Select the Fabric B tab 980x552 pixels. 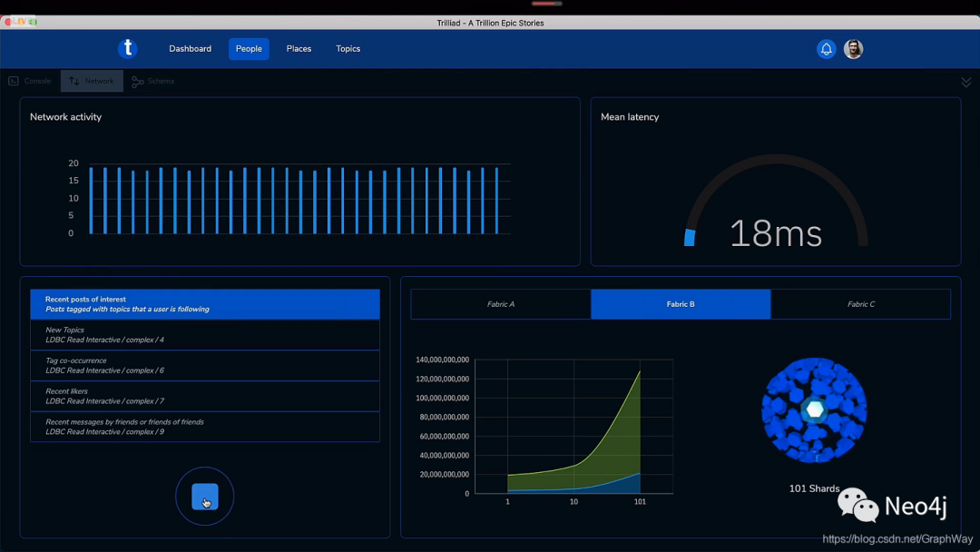coord(681,304)
